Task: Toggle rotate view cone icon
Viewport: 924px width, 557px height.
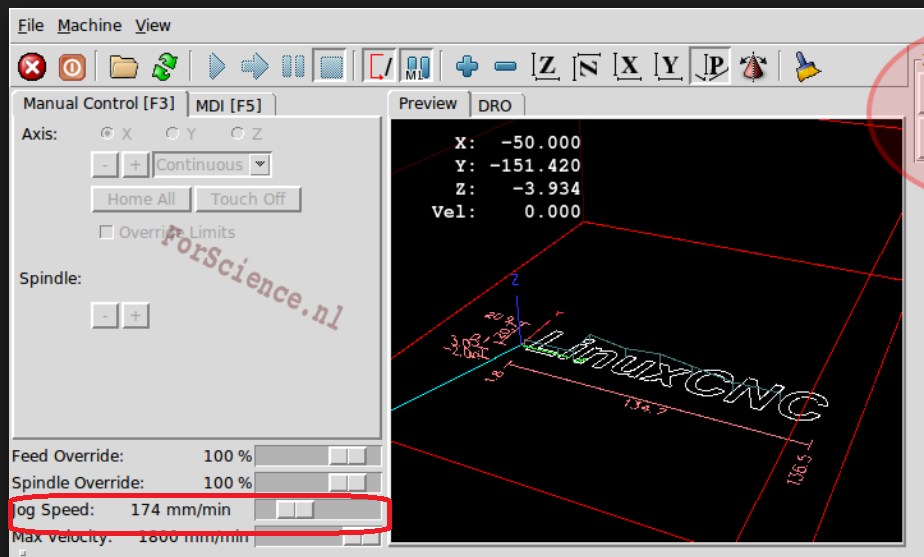Action: 753,66
